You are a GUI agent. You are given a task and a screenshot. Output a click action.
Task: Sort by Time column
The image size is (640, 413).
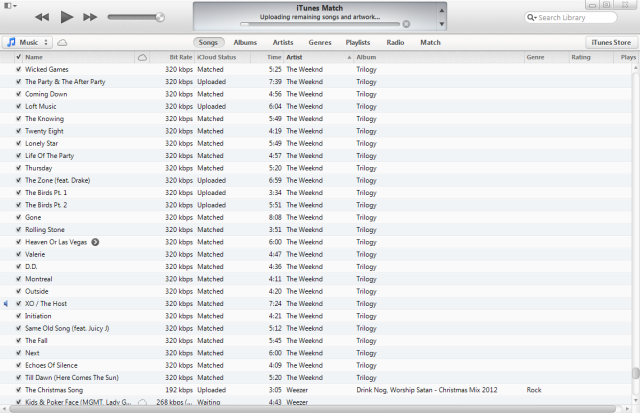pos(267,58)
